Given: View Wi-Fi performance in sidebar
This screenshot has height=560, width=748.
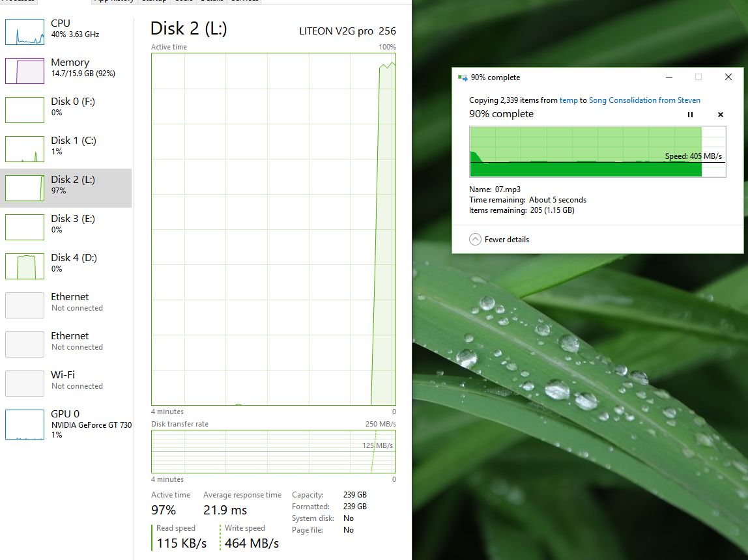Looking at the screenshot, I should [x=66, y=383].
